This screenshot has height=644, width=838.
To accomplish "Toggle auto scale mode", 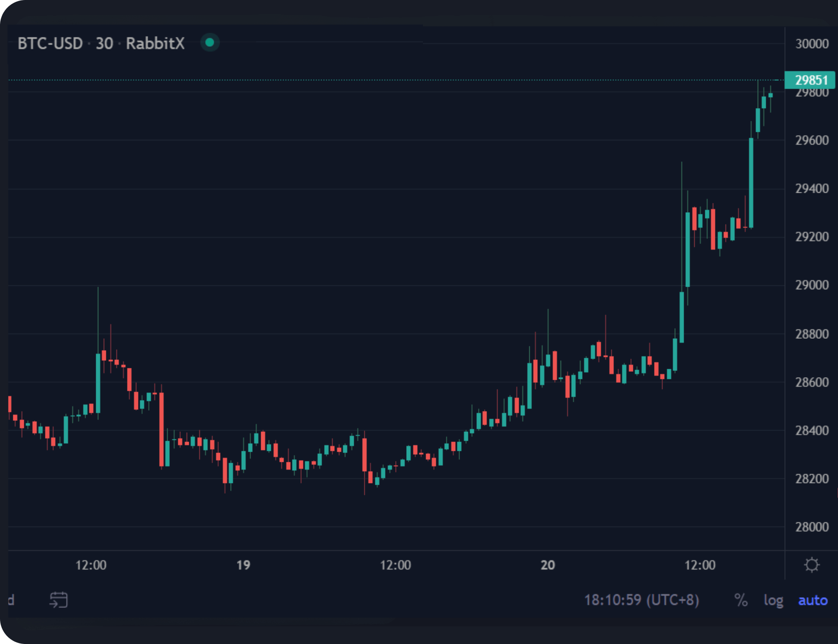I will 813,601.
